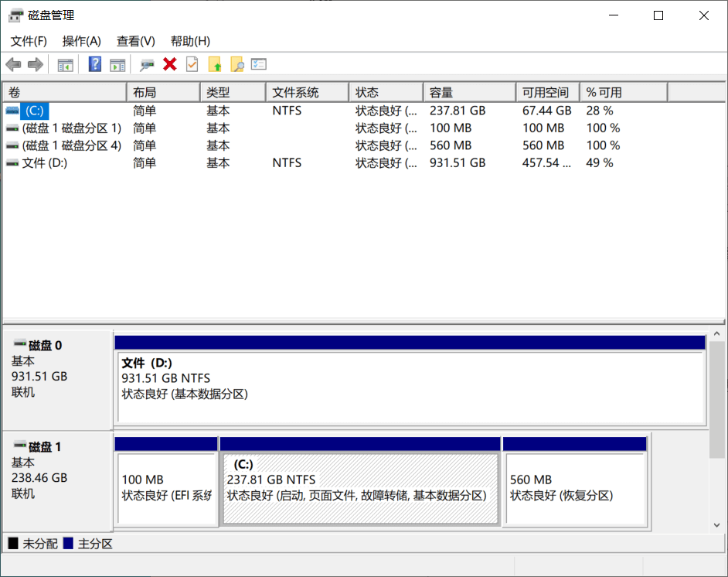Open Help via the blue question mark icon
Viewport: 728px width, 577px height.
point(95,64)
